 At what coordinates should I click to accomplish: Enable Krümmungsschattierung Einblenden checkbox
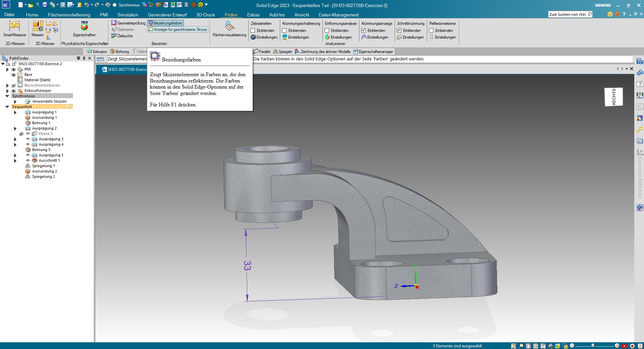click(284, 31)
